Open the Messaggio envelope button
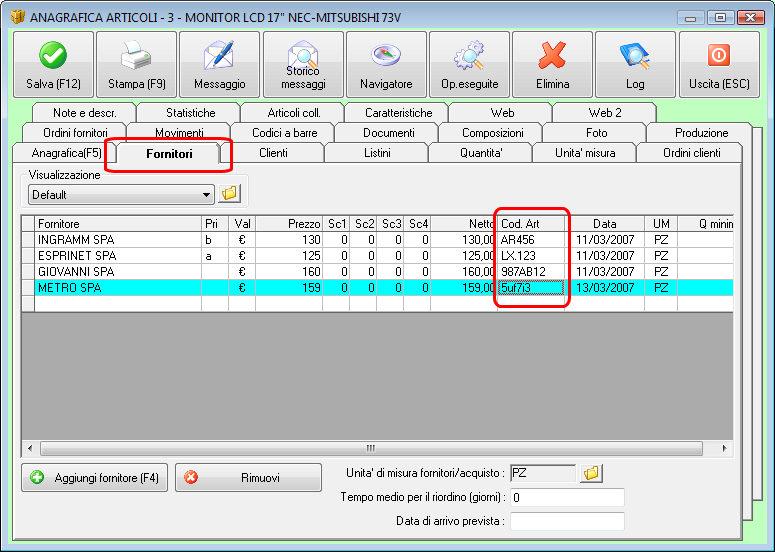 [219, 64]
